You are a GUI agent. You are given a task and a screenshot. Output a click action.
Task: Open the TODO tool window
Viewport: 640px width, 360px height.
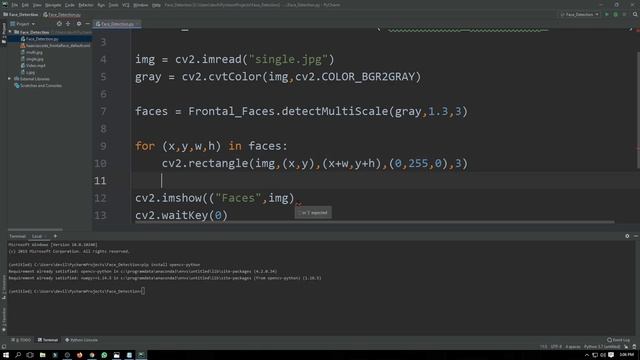[x=21, y=340]
